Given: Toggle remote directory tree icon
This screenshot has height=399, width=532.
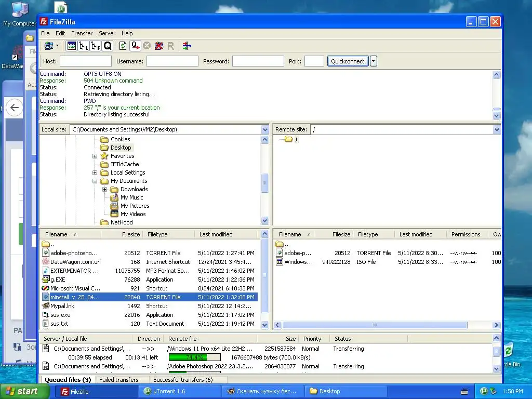Looking at the screenshot, I should pos(96,46).
